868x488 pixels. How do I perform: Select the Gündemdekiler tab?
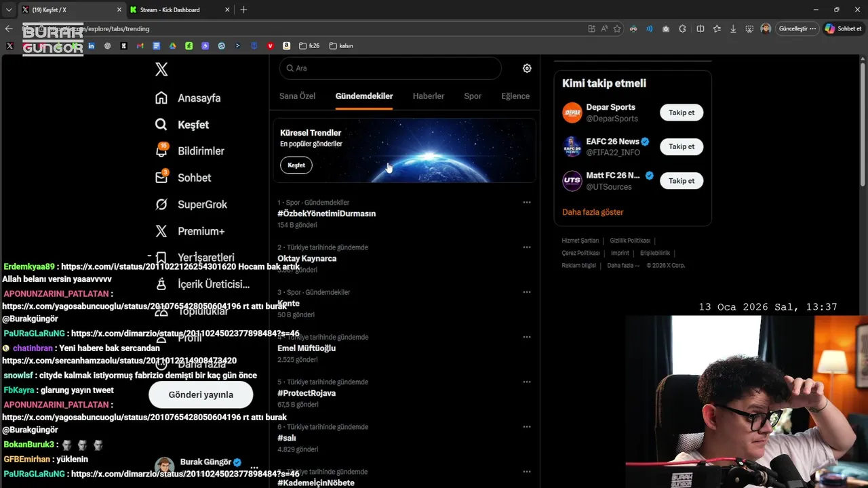(364, 96)
